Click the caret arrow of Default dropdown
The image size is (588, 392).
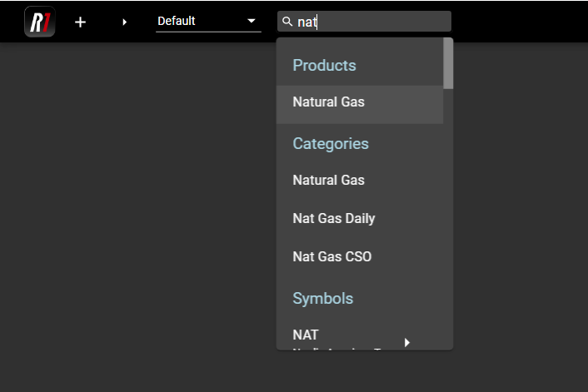(252, 21)
